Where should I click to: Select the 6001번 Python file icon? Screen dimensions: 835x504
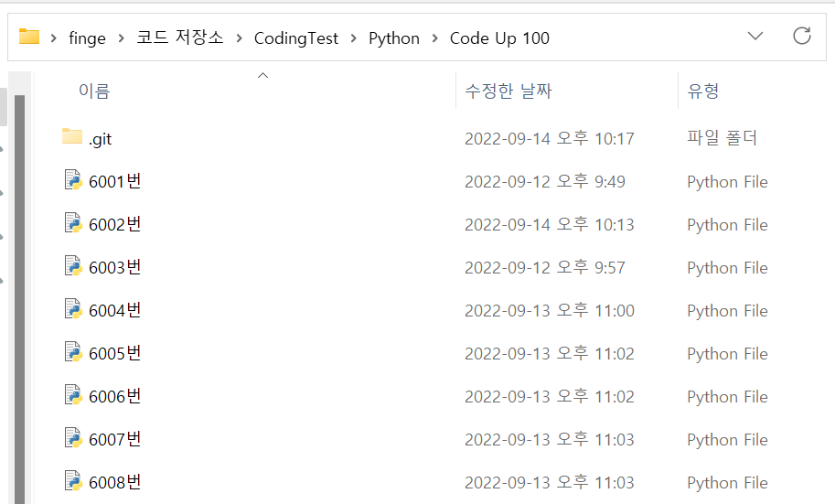(x=73, y=180)
